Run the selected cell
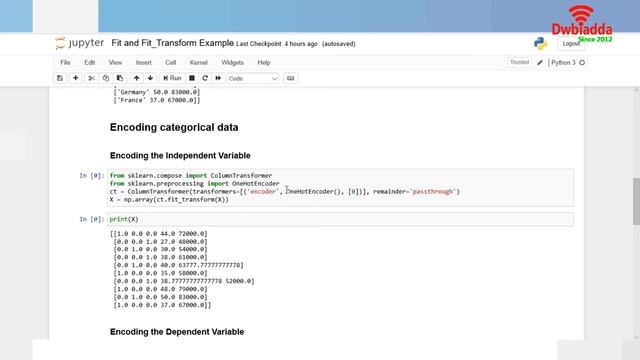Screen dimensions: 640x360 [x=172, y=78]
